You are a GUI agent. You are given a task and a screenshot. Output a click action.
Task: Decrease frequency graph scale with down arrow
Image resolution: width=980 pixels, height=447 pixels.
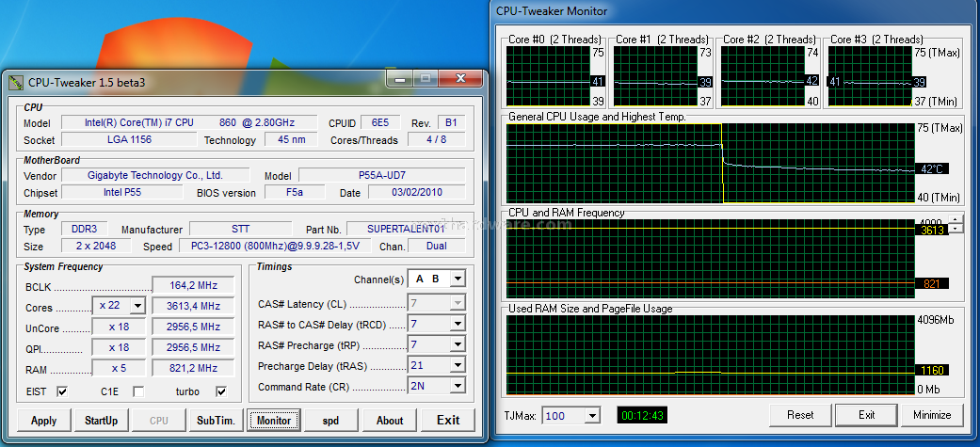pyautogui.click(x=956, y=228)
